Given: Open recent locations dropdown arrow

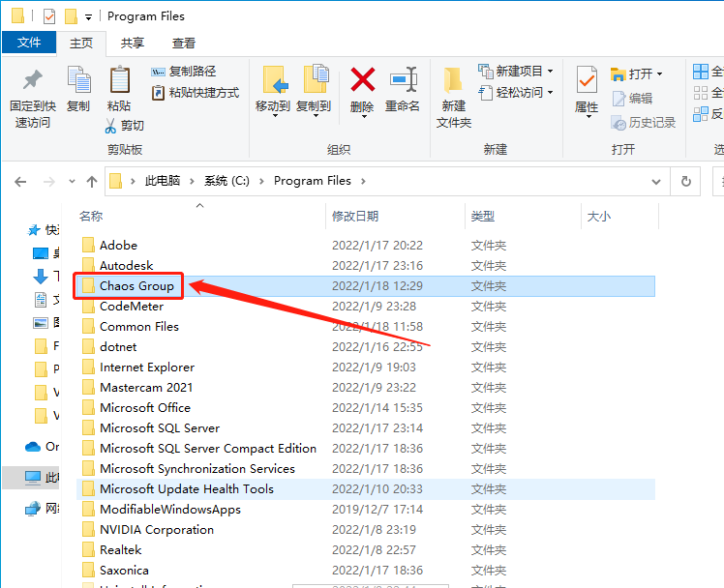Looking at the screenshot, I should pos(72,181).
